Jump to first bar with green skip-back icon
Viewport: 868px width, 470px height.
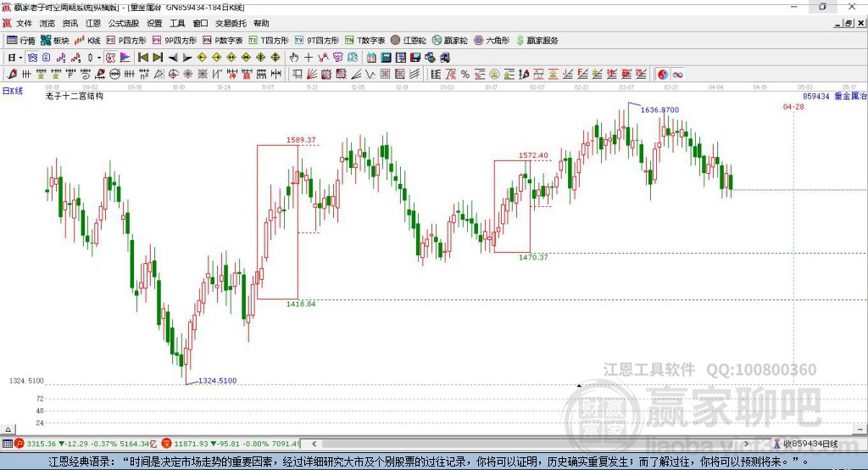coord(142,57)
